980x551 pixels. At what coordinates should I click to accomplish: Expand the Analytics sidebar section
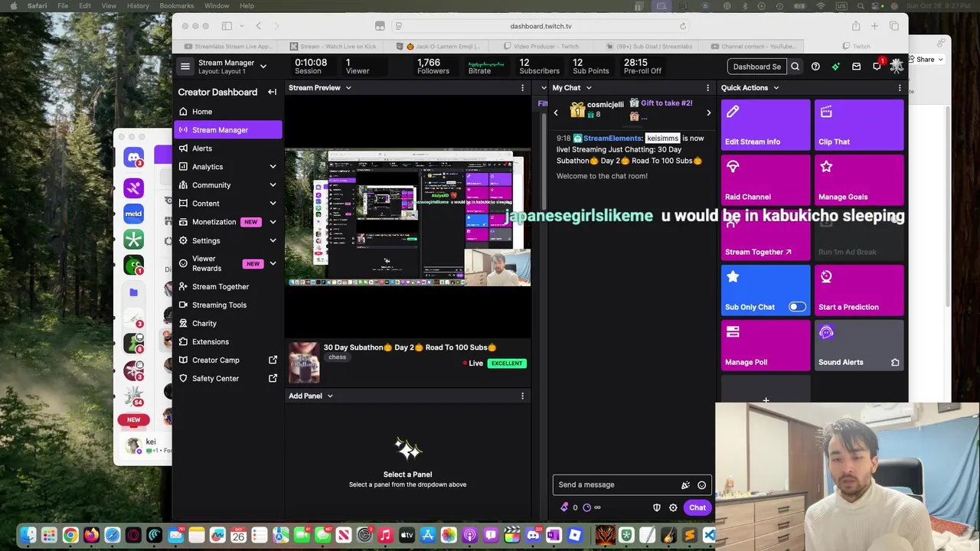point(273,167)
